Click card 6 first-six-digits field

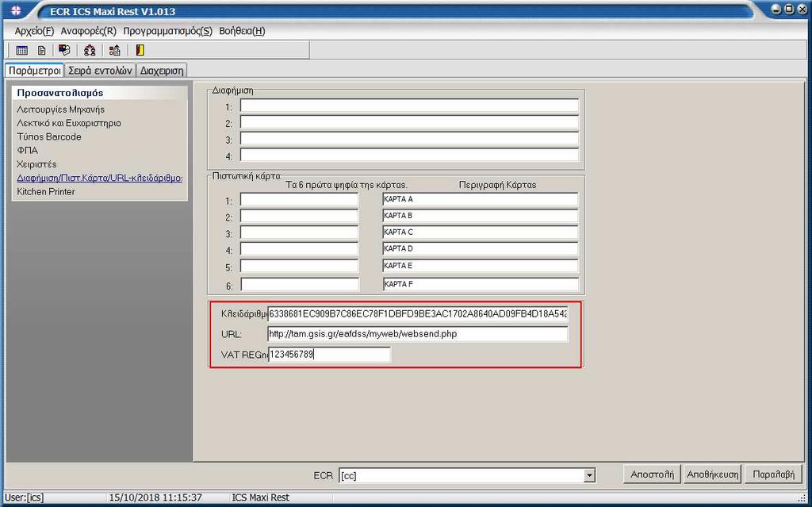coord(299,285)
